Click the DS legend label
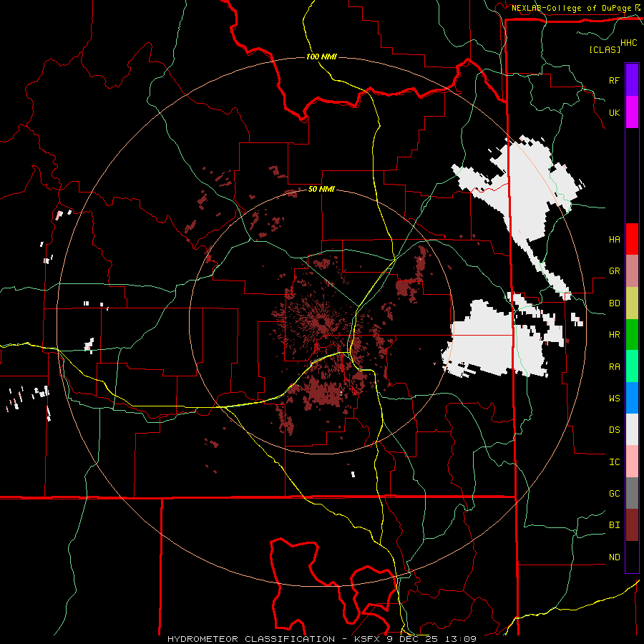Image resolution: width=644 pixels, height=644 pixels. pos(614,429)
